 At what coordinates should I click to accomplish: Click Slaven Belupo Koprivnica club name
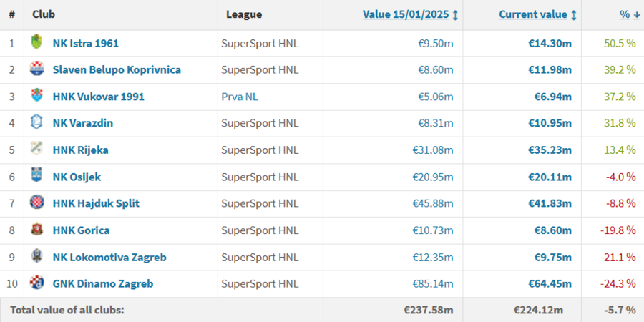[x=116, y=69]
